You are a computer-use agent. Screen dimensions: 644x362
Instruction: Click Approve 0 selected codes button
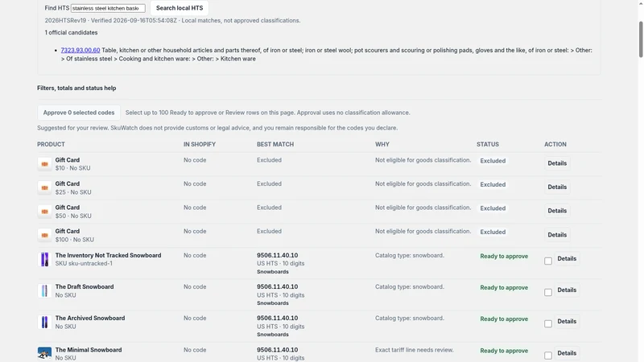79,113
